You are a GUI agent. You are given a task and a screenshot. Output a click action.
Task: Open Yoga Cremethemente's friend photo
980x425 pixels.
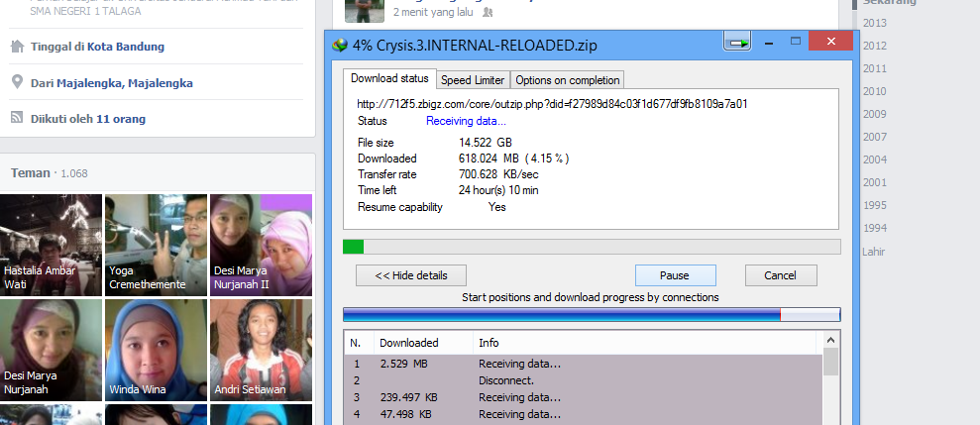(156, 245)
